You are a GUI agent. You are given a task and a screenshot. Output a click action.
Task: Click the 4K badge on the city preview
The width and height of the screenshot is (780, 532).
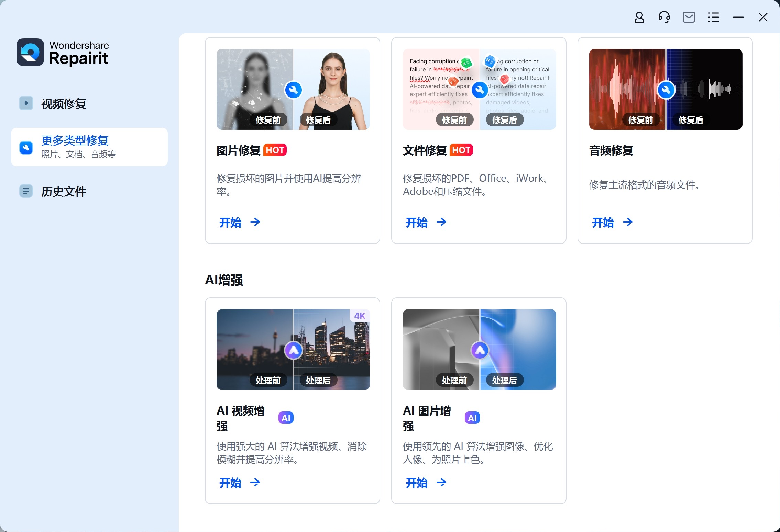[x=360, y=316]
